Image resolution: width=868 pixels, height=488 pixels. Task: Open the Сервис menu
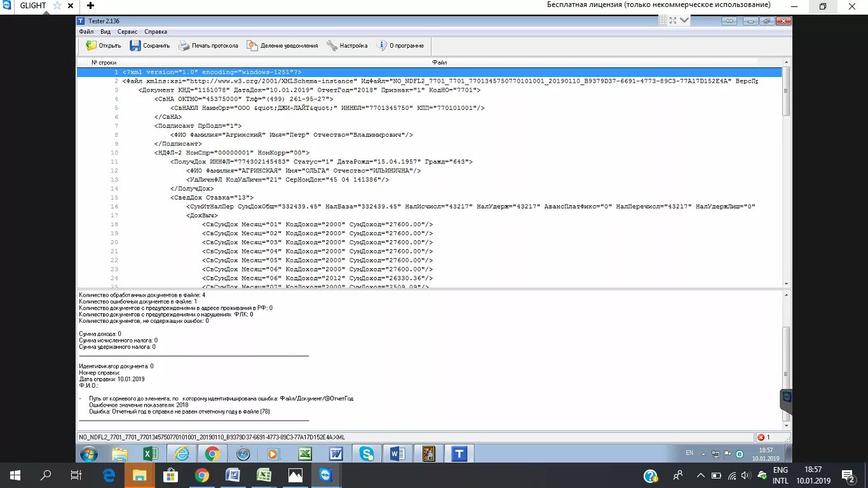127,31
